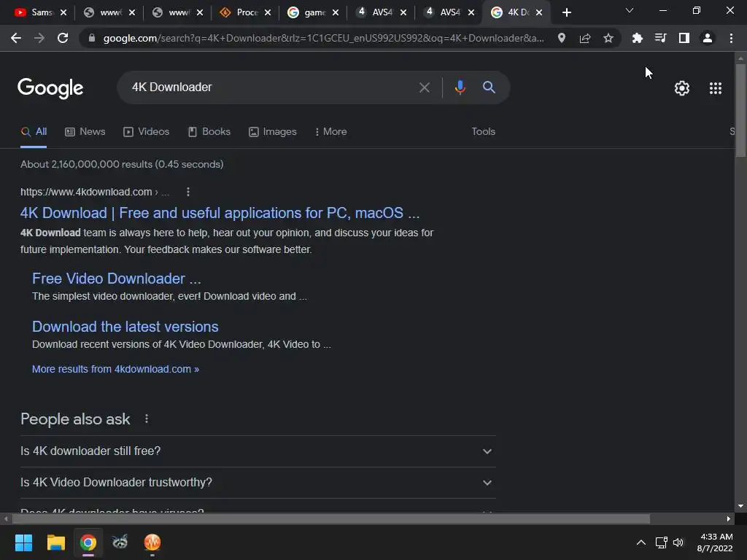Open taskbar clock showing 4:33 AM
This screenshot has width=747, height=560.
[715, 542]
